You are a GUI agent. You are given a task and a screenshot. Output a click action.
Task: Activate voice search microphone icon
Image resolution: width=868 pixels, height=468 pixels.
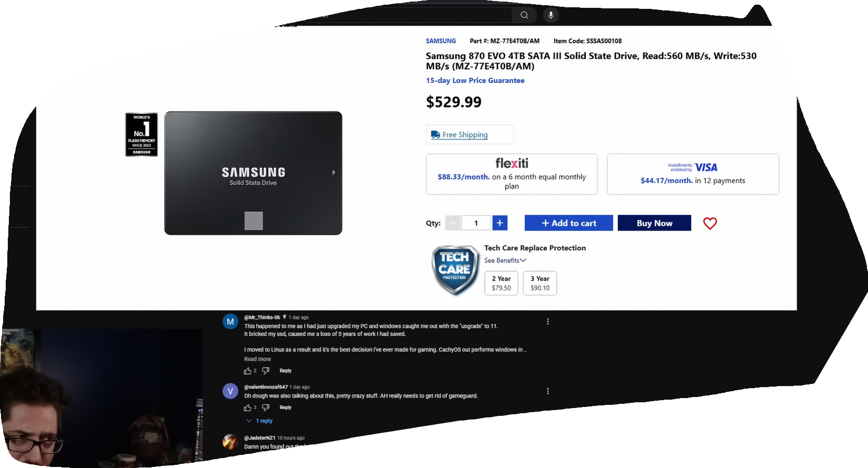point(551,15)
